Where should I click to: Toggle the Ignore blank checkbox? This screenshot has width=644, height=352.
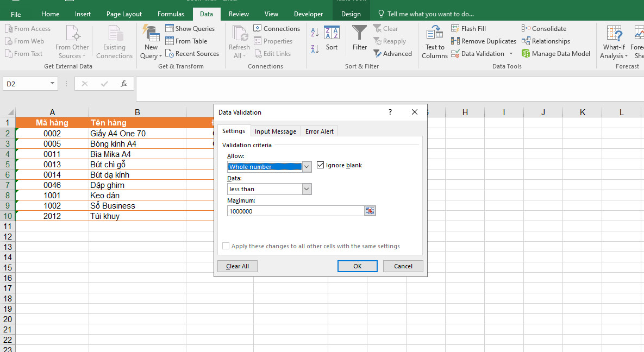tap(320, 165)
